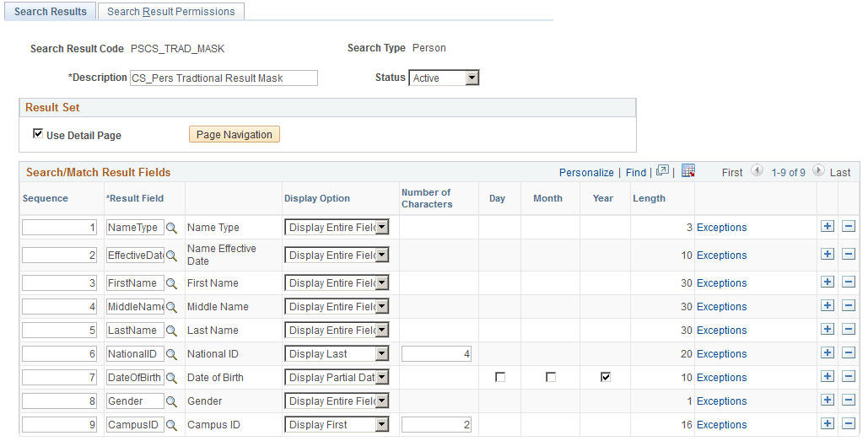This screenshot has height=441, width=868.
Task: Click the lookup magnifier next to NameType
Action: 171,228
